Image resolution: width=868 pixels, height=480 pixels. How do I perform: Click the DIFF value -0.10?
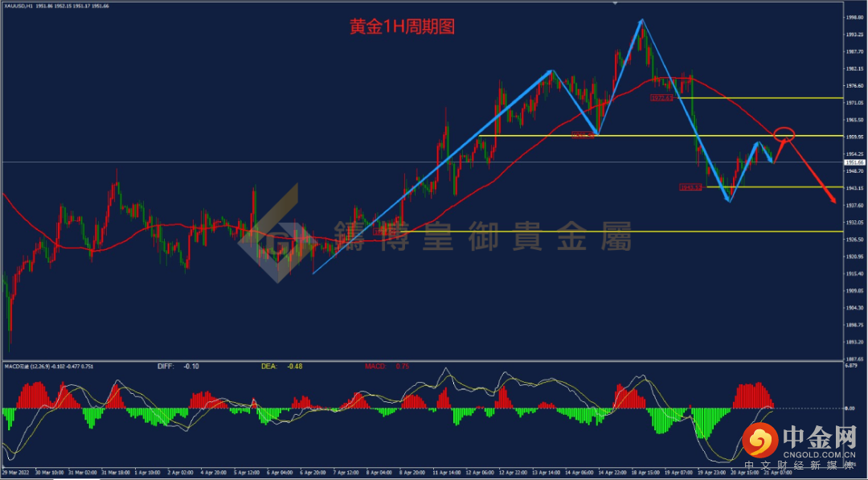[x=191, y=367]
